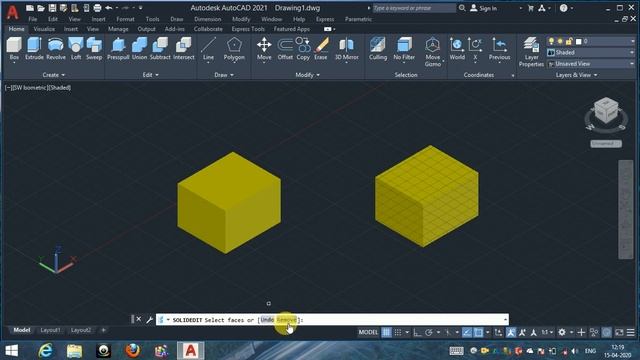Select the No Filter selection option
The width and height of the screenshot is (640, 360).
pos(404,49)
